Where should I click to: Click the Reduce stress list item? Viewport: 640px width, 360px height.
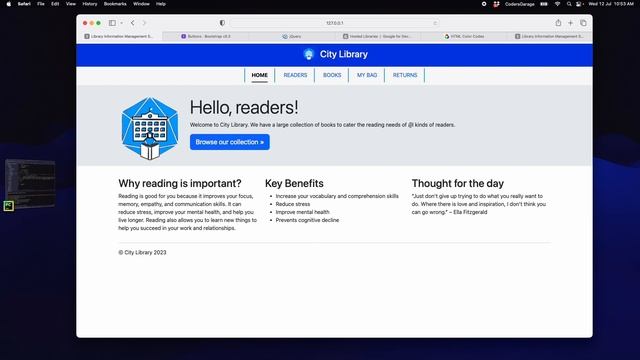click(x=293, y=204)
